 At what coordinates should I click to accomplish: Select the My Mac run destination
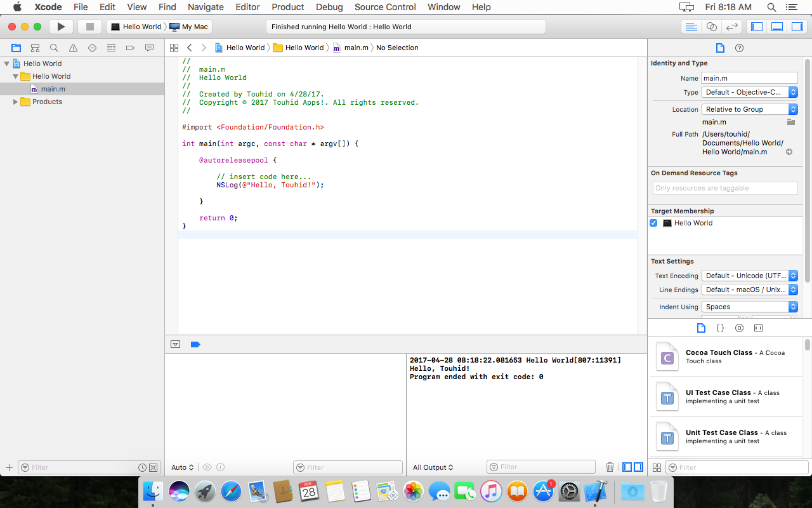click(188, 27)
